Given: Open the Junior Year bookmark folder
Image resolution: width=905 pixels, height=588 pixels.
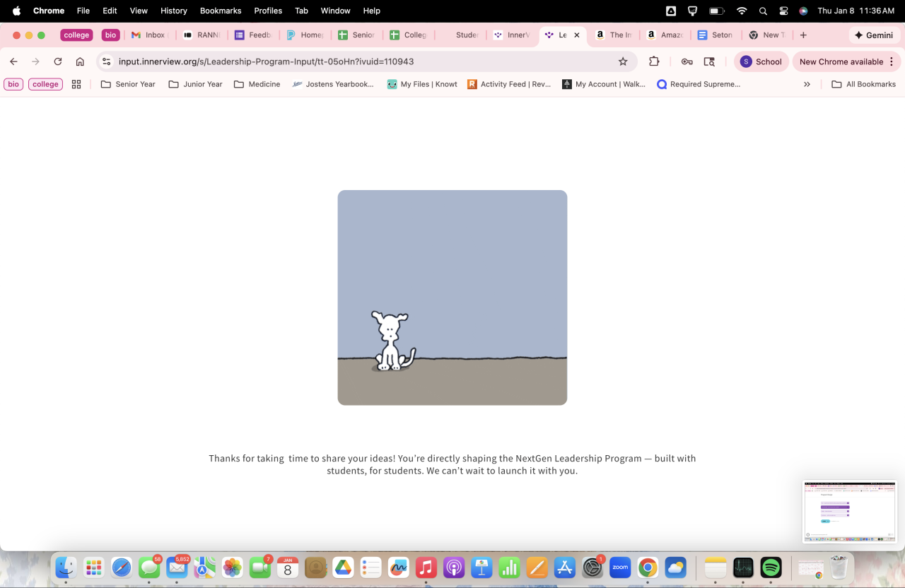Looking at the screenshot, I should [195, 84].
